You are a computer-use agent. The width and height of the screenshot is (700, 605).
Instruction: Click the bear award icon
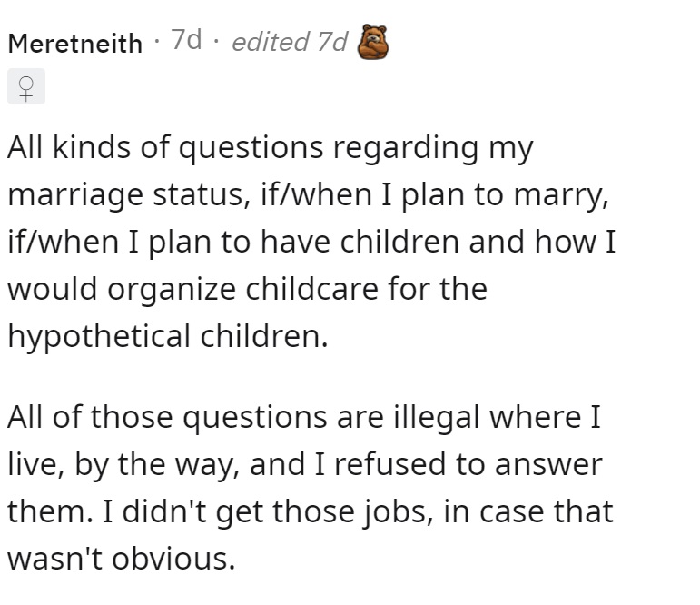pos(373,42)
